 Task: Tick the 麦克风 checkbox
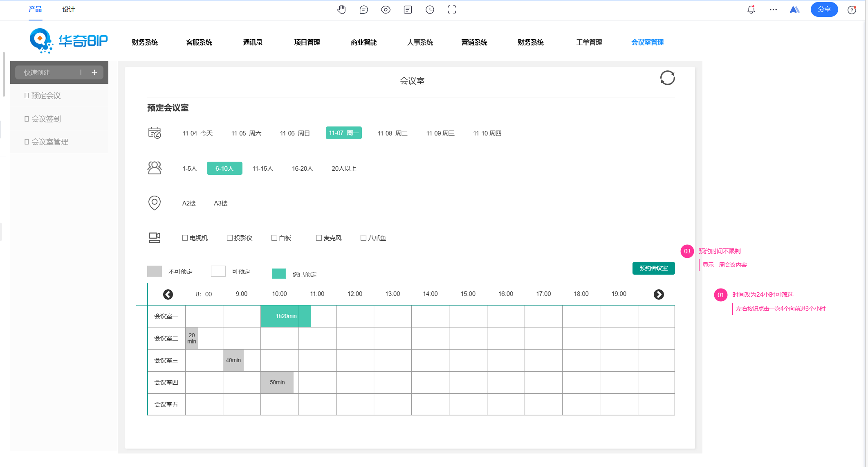pos(319,238)
